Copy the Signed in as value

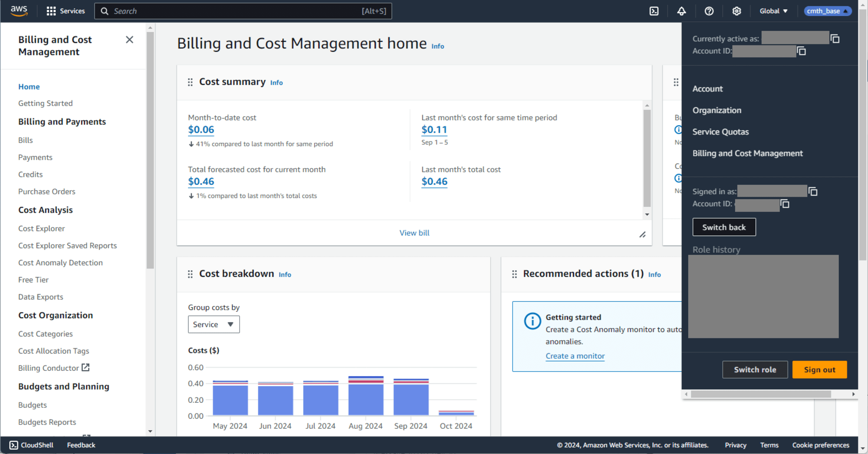click(x=813, y=191)
